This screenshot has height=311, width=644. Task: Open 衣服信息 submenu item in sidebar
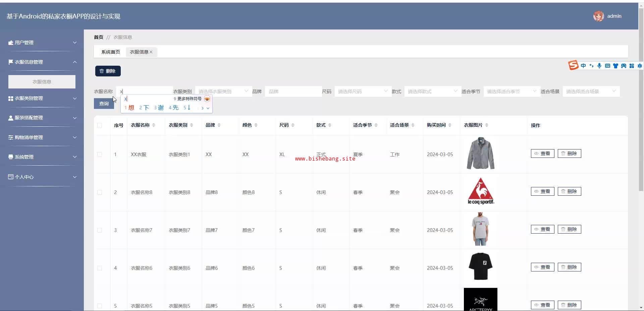[42, 82]
